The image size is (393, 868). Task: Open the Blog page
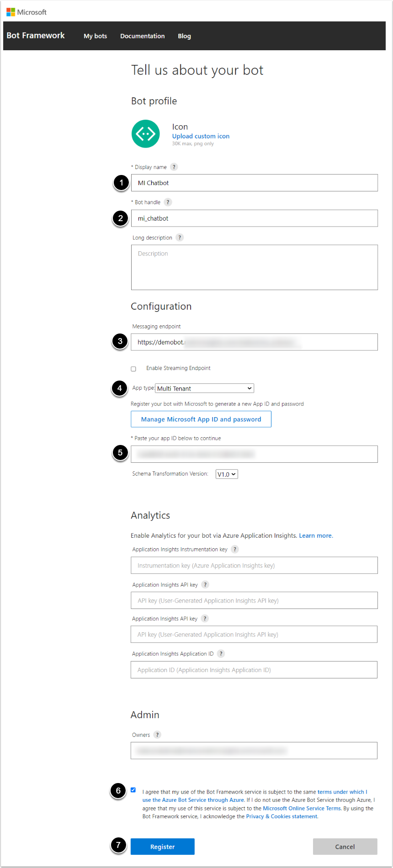(184, 36)
